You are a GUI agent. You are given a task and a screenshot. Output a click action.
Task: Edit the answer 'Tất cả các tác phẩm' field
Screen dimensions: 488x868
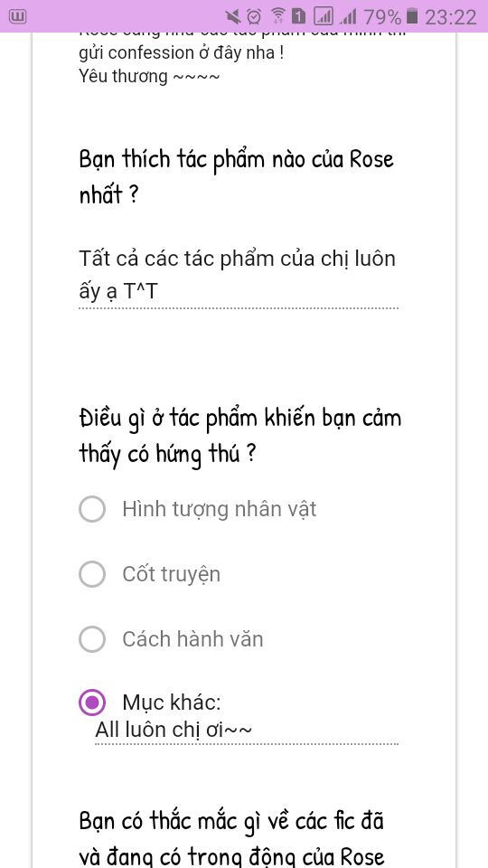(239, 275)
